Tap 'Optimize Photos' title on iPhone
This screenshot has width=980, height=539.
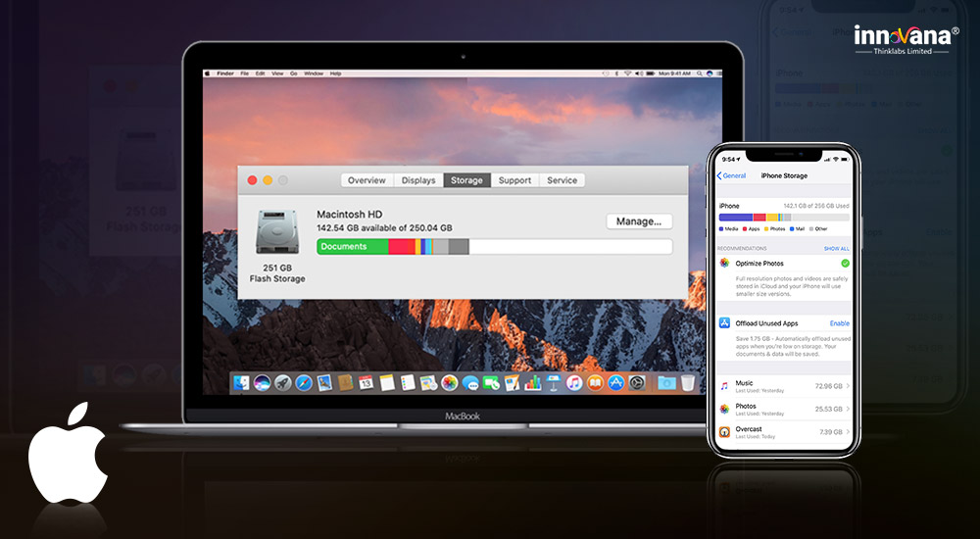click(x=759, y=264)
